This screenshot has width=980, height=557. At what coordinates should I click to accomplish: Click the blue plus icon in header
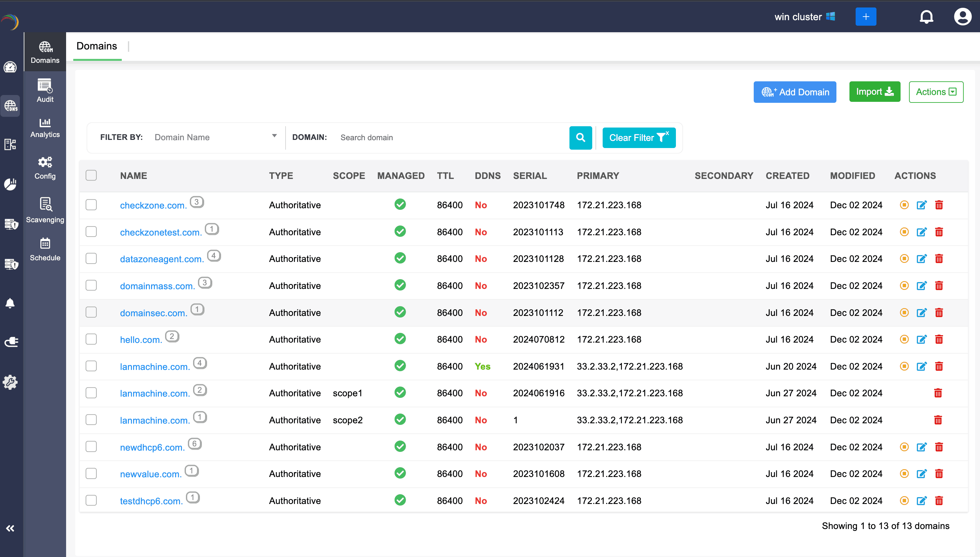(x=865, y=17)
